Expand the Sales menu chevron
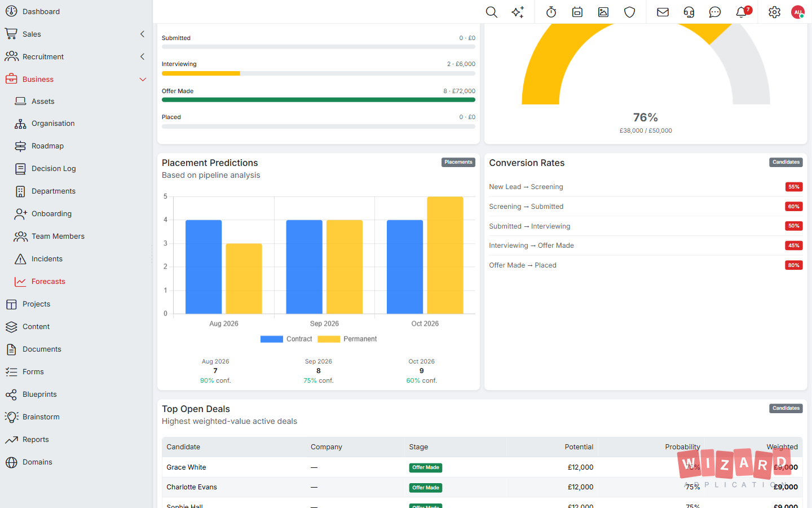812x508 pixels. tap(142, 34)
